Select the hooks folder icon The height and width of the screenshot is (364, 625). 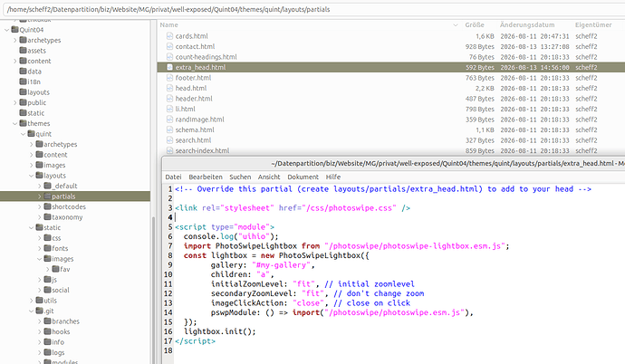[47, 331]
